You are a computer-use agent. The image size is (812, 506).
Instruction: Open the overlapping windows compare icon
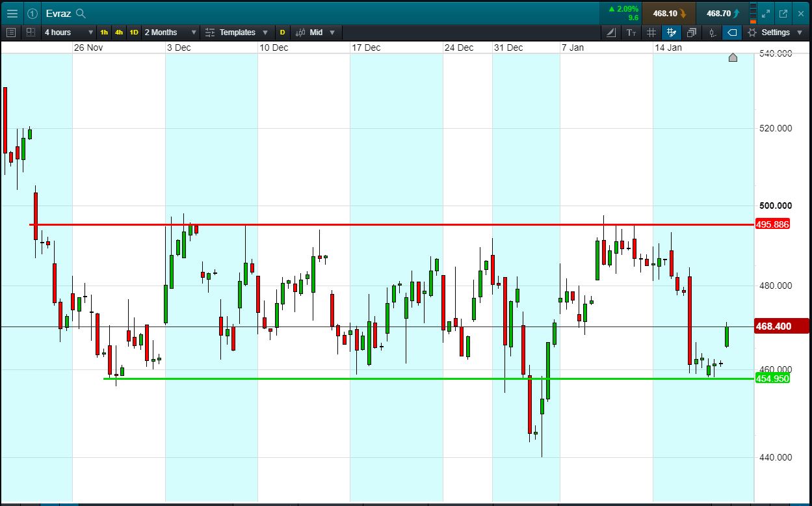click(692, 32)
